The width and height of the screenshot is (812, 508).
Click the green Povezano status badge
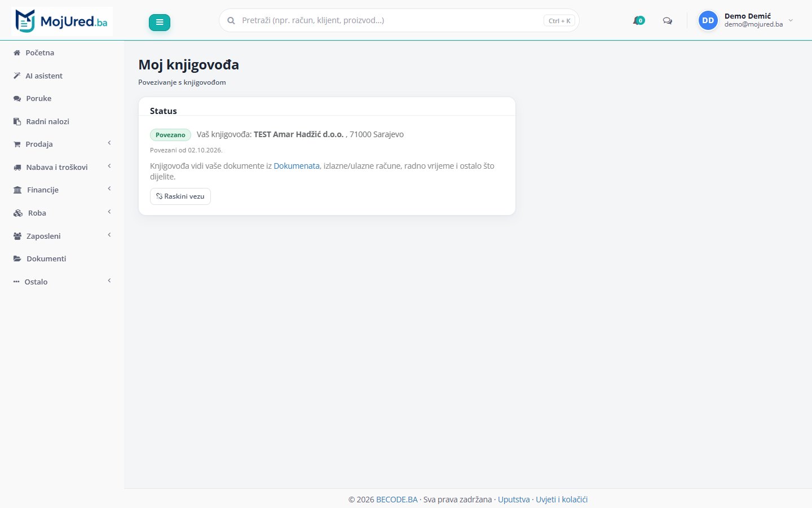pos(170,135)
